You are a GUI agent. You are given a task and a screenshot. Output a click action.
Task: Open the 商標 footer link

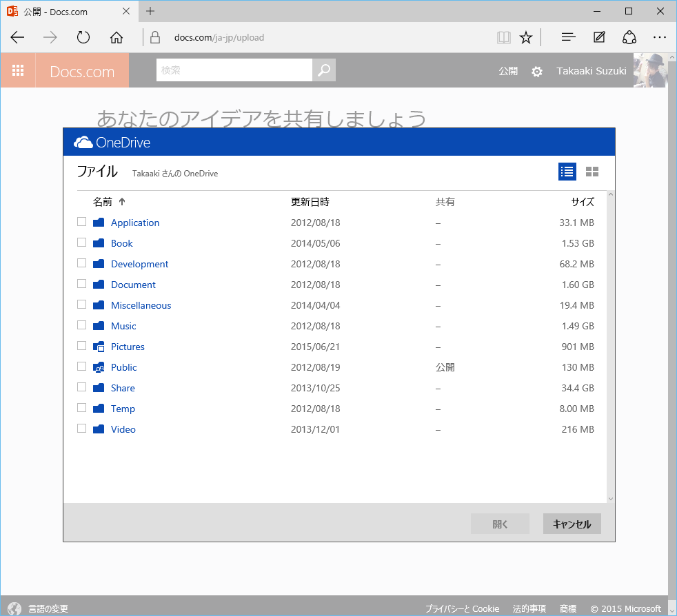coord(568,608)
